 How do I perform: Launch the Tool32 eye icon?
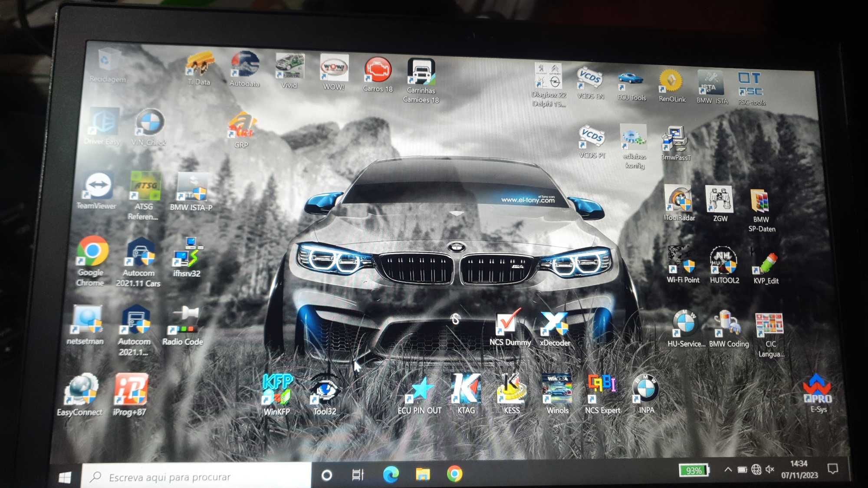pyautogui.click(x=325, y=394)
